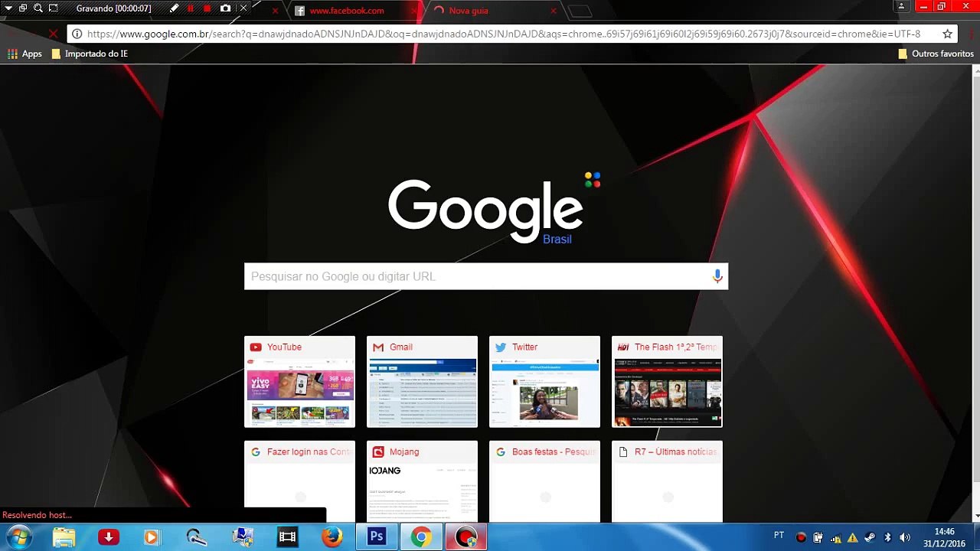Open a new browser tab
Viewport: 980px width, 551px height.
pos(580,11)
